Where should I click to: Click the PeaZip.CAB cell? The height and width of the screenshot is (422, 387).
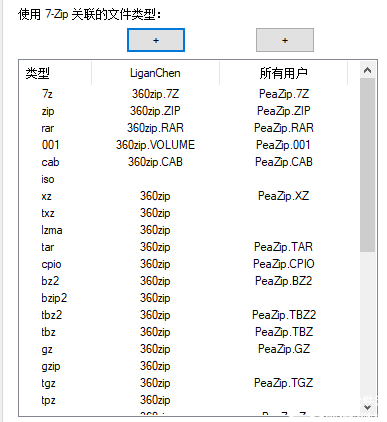284,162
